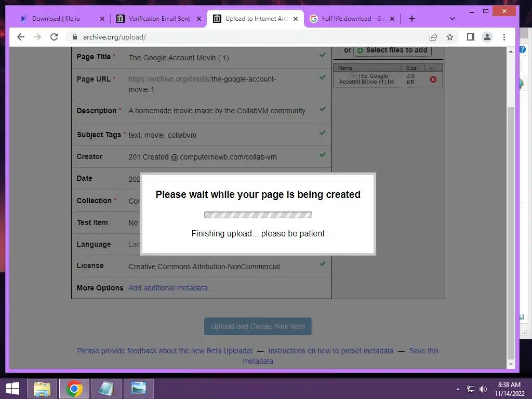
Task: Click the Description text about CollabVM community
Action: (217, 111)
